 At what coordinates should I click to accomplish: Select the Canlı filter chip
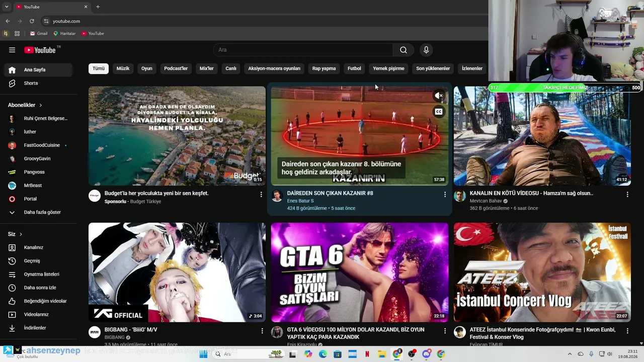coord(231,68)
